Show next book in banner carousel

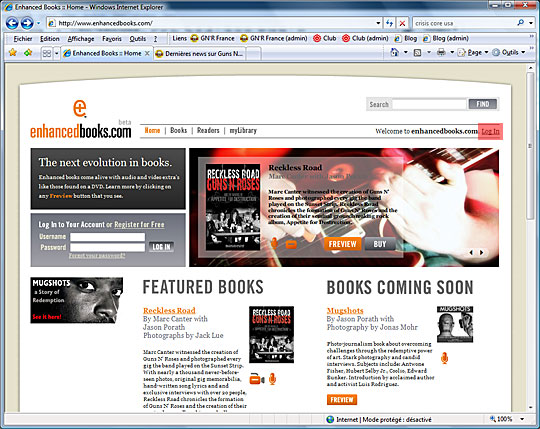click(x=482, y=252)
